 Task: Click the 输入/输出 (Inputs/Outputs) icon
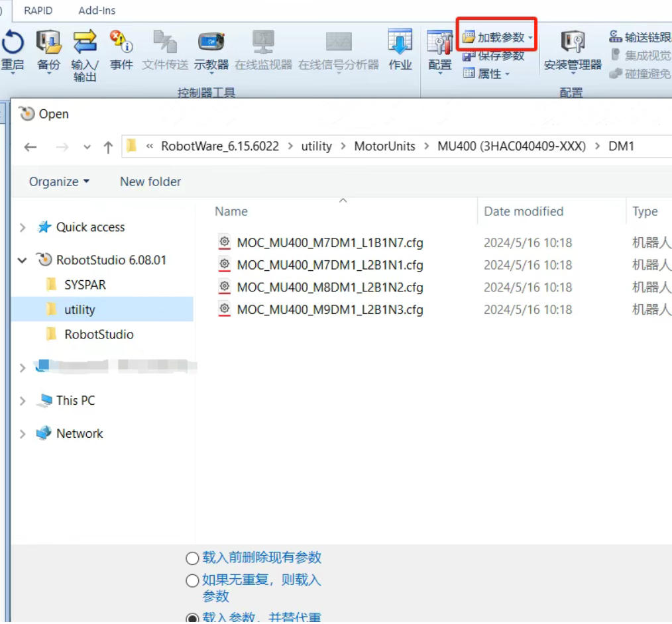pos(85,43)
